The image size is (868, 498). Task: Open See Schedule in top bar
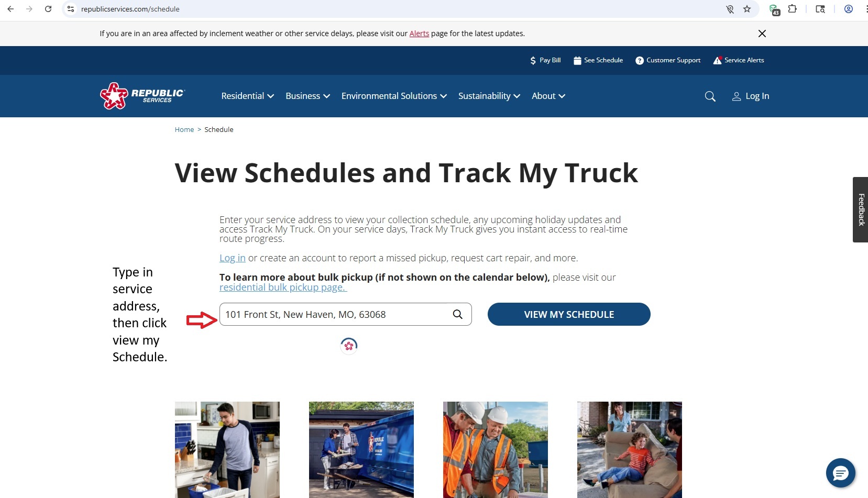598,60
